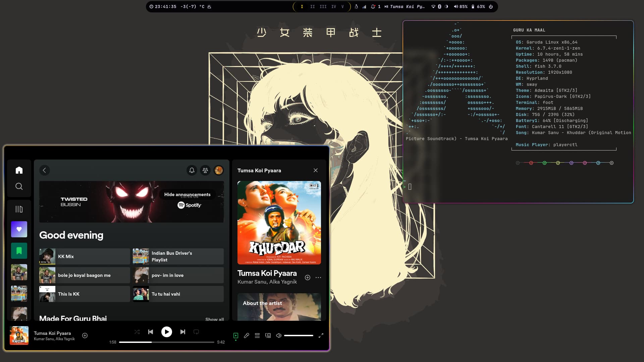644x362 pixels.
Task: Open the pov- im in love card
Action: pos(178,275)
